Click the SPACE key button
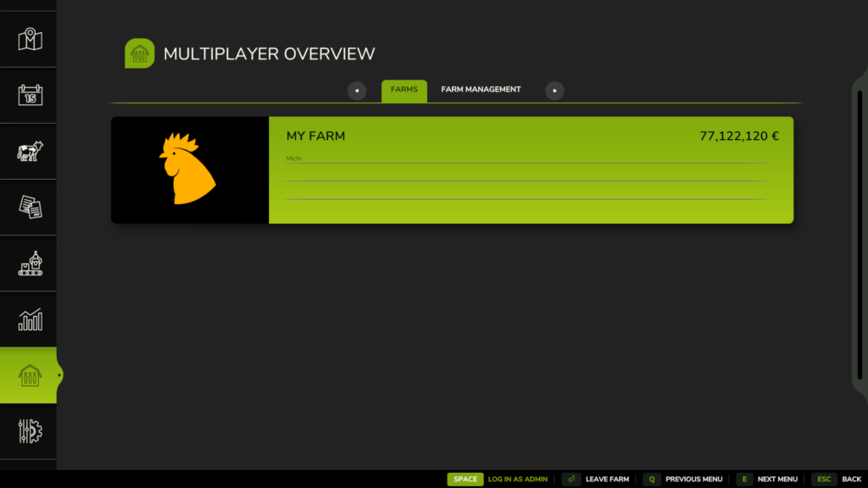 [465, 480]
